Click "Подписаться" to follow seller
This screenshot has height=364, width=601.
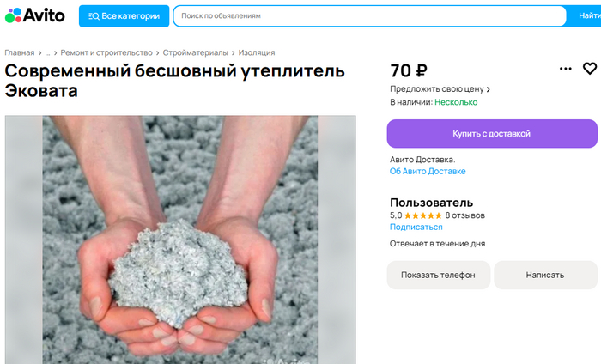(x=416, y=227)
